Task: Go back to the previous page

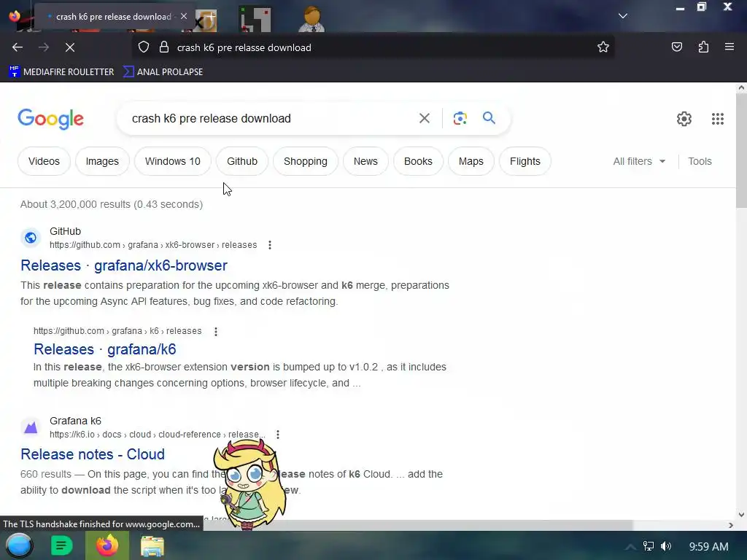Action: point(18,47)
